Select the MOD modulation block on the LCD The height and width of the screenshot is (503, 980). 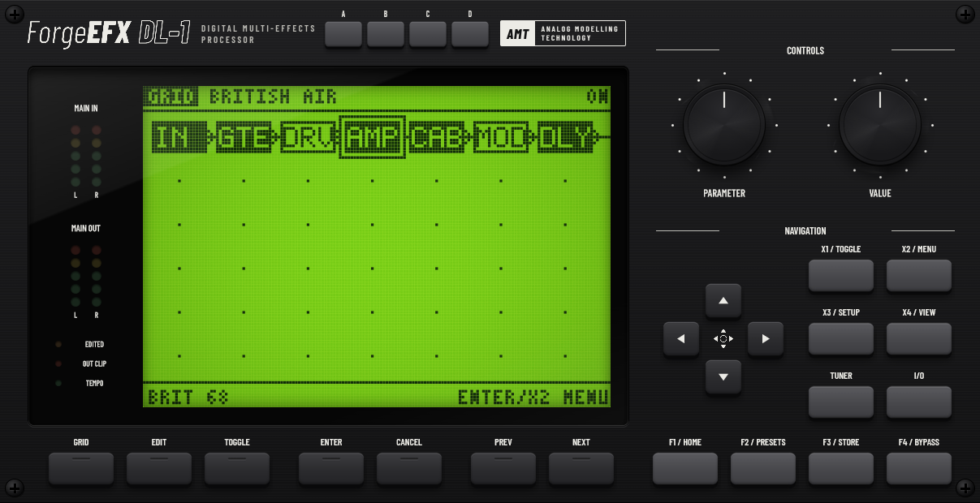[x=501, y=138]
